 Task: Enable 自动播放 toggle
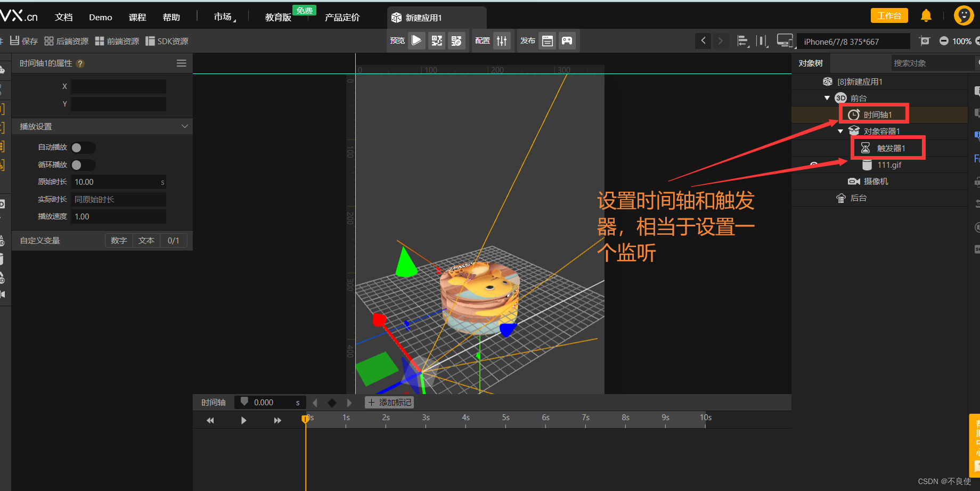(x=83, y=148)
